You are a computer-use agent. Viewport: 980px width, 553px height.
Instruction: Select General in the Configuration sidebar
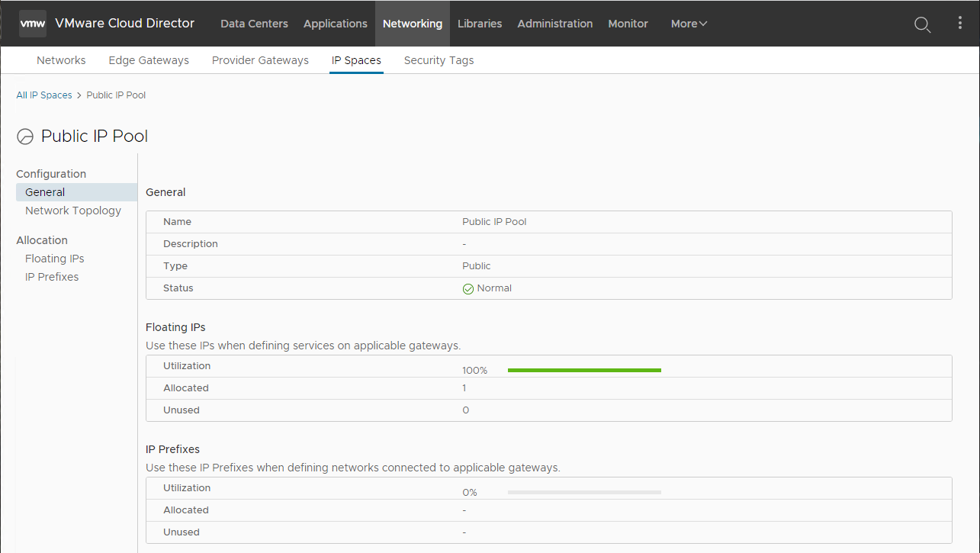click(76, 192)
